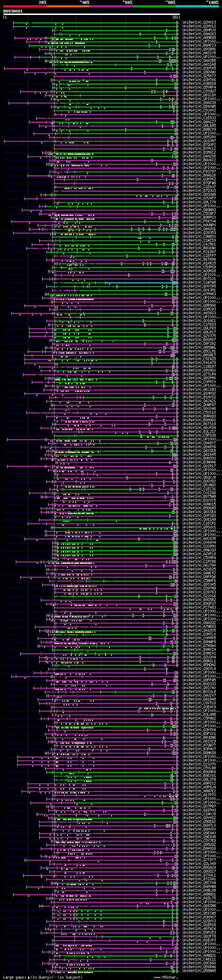Open hit UniRef100_Q2HV13
Viewport: 222px width, 980px height.
199,23
